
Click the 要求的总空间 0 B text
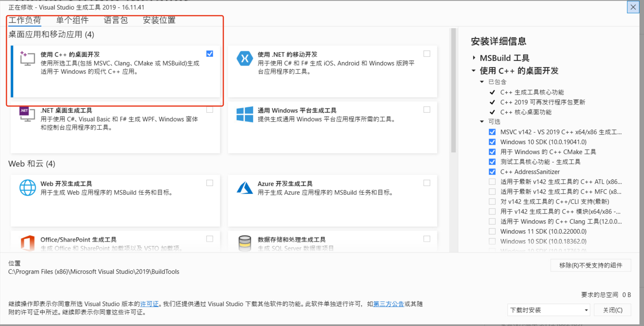(606, 295)
